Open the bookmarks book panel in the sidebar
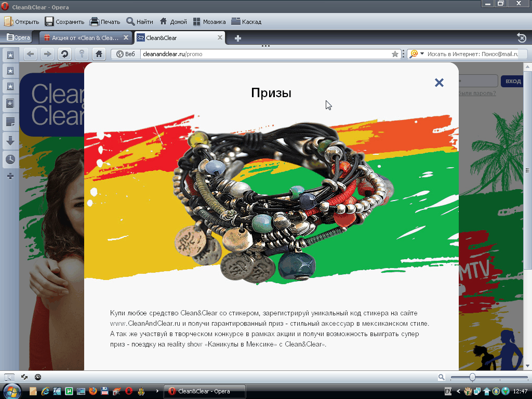Screen dimensions: 532x399 [10, 103]
